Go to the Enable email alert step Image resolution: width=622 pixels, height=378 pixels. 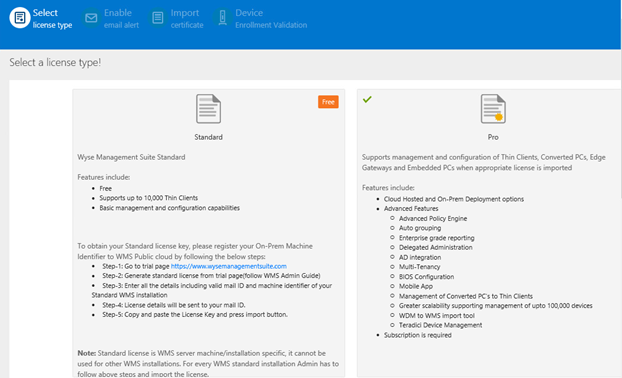(121, 18)
